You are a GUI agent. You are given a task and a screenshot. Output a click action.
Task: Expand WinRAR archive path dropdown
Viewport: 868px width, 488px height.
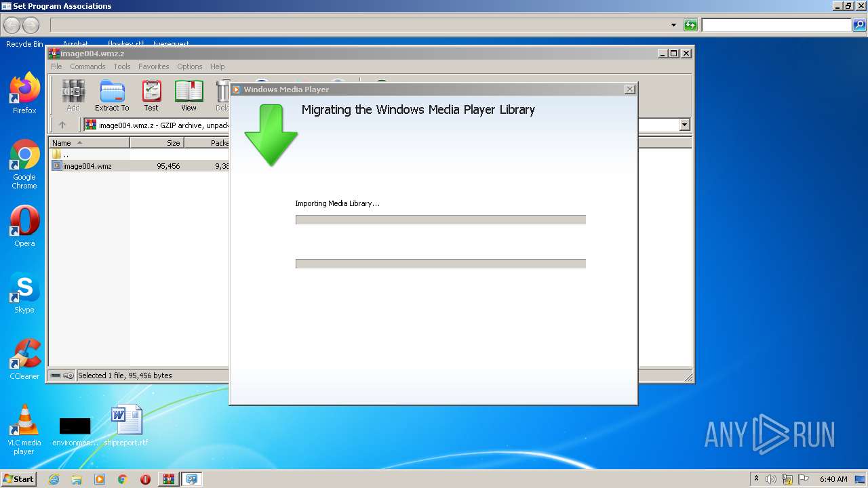tap(684, 125)
